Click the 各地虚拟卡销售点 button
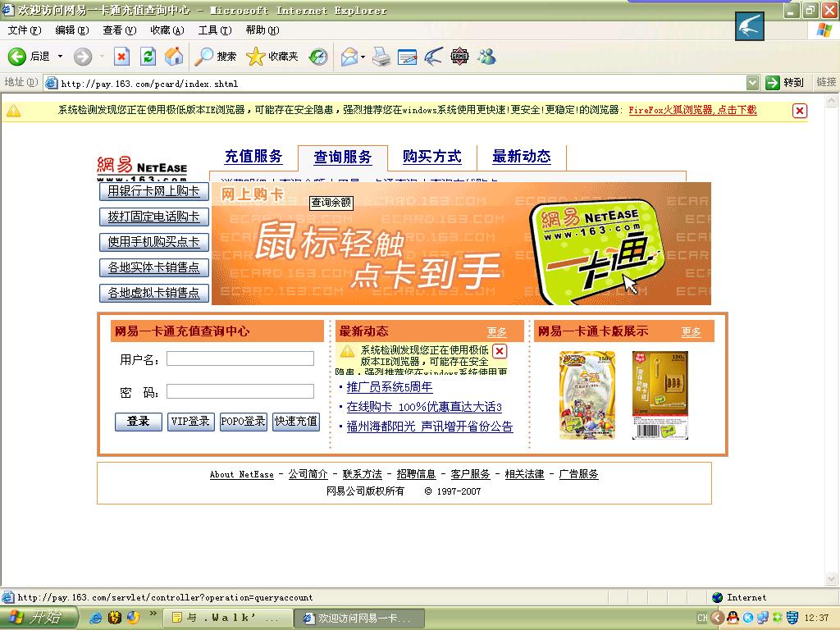Screen dimensions: 840x630 pos(153,293)
